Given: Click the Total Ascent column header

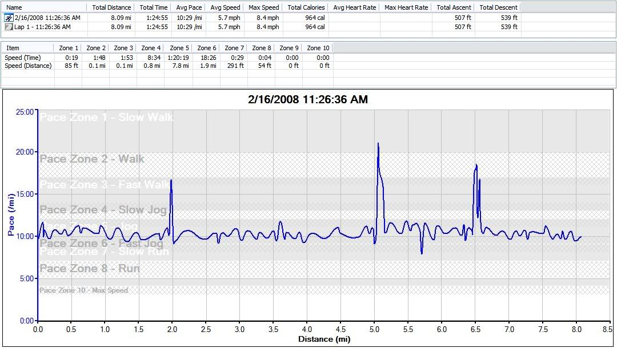Looking at the screenshot, I should click(454, 7).
